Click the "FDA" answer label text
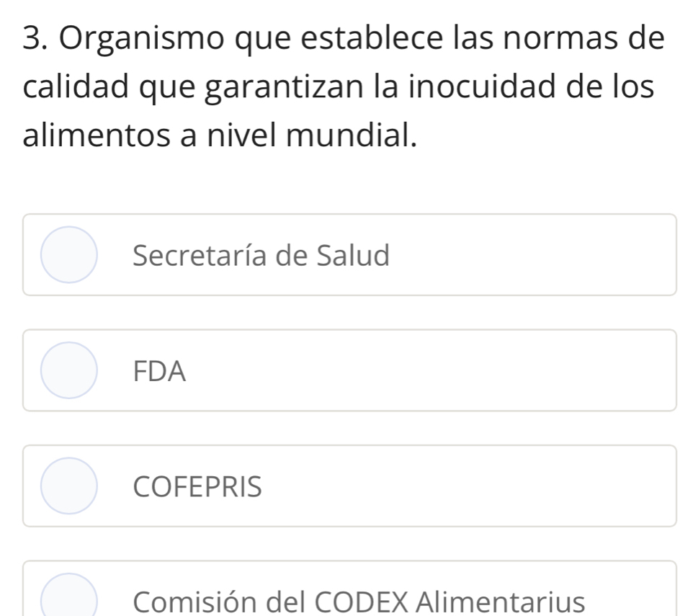The image size is (680, 616). click(x=160, y=372)
